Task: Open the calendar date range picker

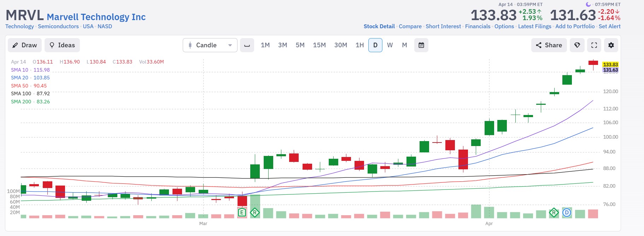Action: pos(421,45)
